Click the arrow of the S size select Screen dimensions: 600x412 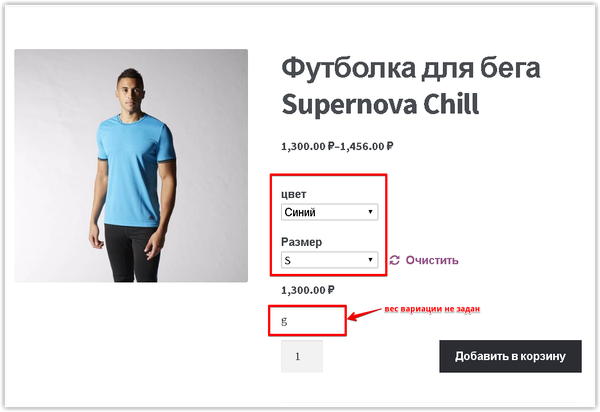coord(370,260)
